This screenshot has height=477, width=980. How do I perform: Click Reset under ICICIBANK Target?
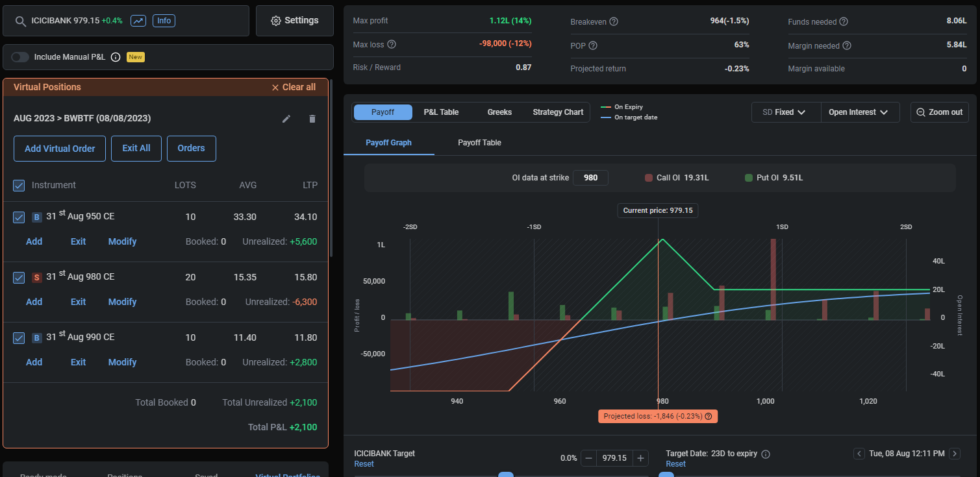[x=364, y=464]
